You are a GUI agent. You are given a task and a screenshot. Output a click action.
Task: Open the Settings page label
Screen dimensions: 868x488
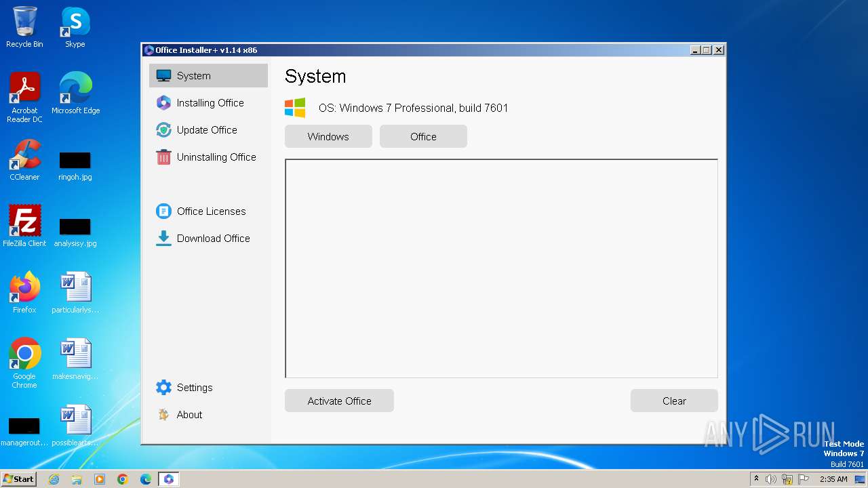(195, 388)
